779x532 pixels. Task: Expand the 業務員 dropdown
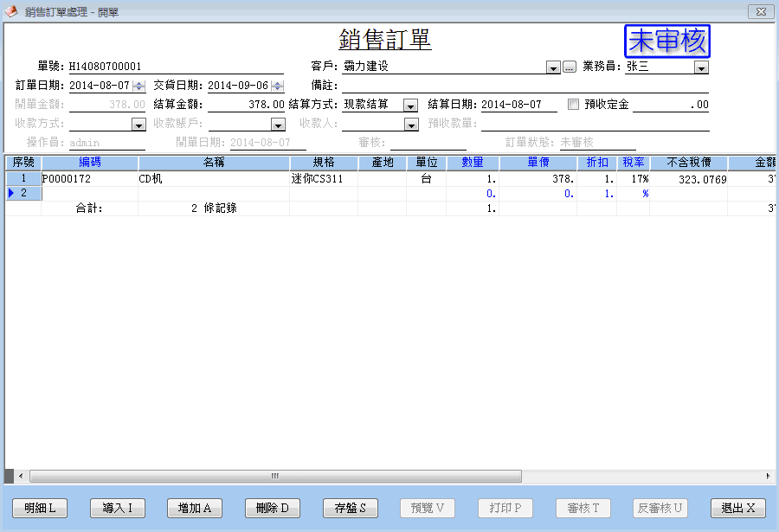(701, 67)
